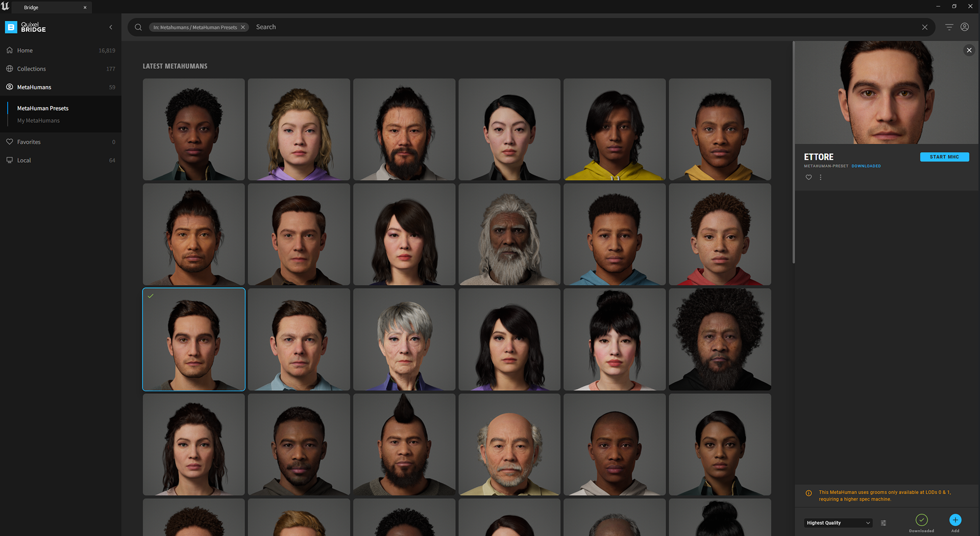Screen dimensions: 980x536
Task: Click the grid vertical scrollbar
Action: (x=793, y=153)
